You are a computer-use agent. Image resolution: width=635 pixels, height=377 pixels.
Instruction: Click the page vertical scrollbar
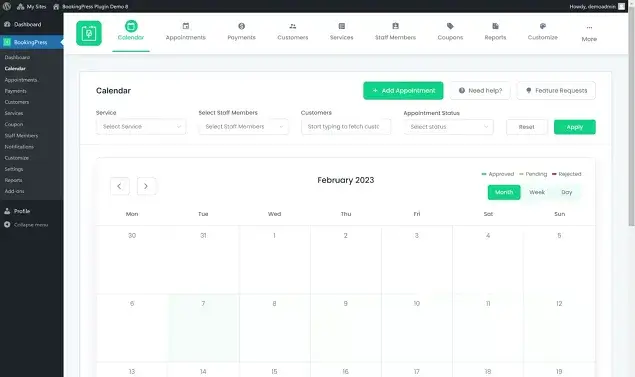coord(631,117)
